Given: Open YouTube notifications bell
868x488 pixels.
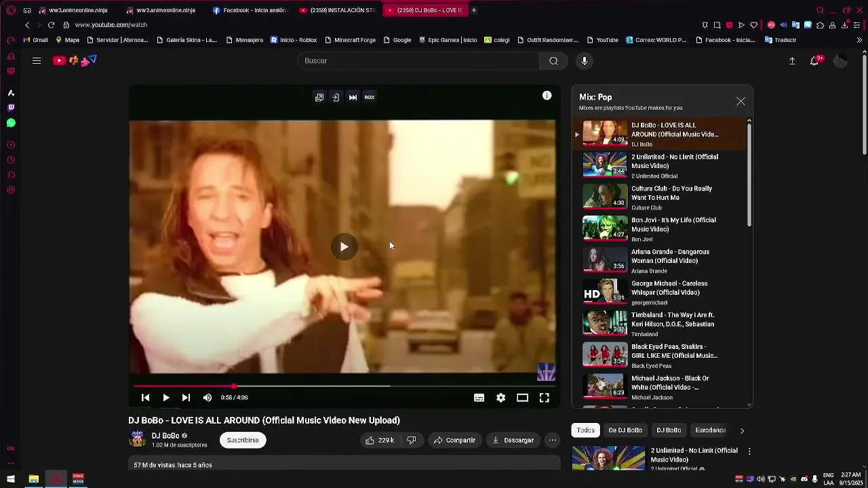Looking at the screenshot, I should click(x=815, y=61).
